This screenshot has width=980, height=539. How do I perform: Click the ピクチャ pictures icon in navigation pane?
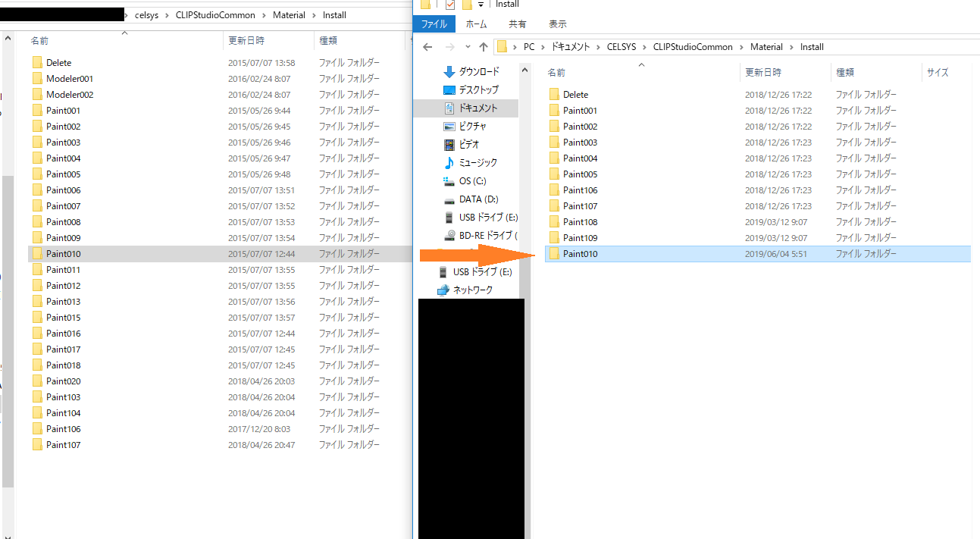click(x=449, y=126)
